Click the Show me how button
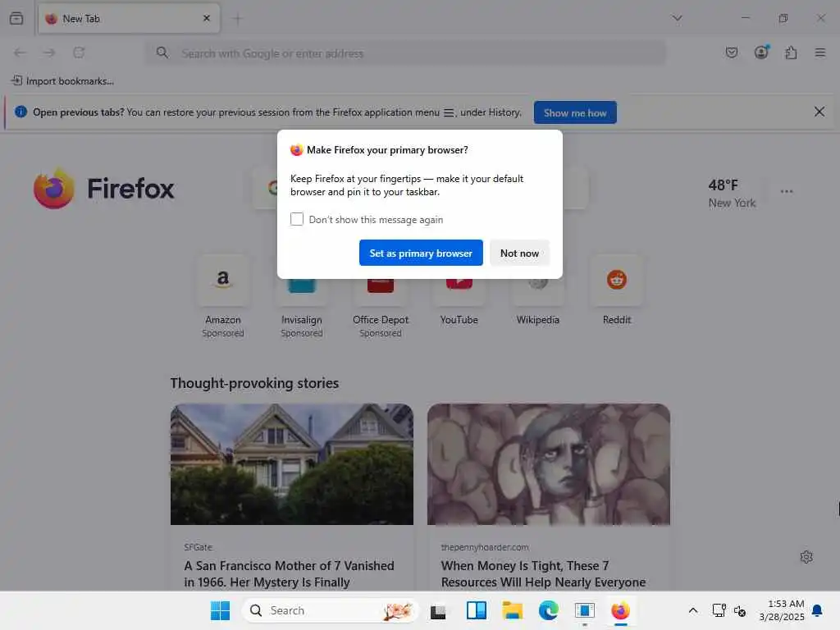This screenshot has height=630, width=840. pyautogui.click(x=575, y=112)
